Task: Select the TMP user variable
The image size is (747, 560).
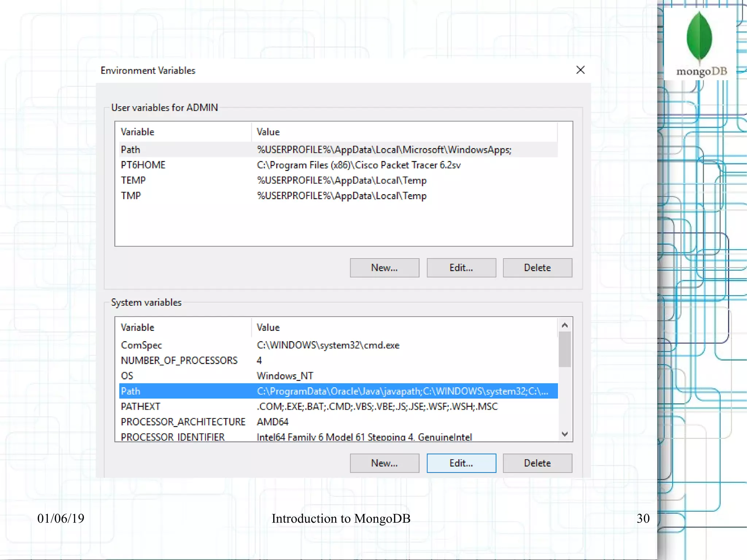Action: [131, 196]
